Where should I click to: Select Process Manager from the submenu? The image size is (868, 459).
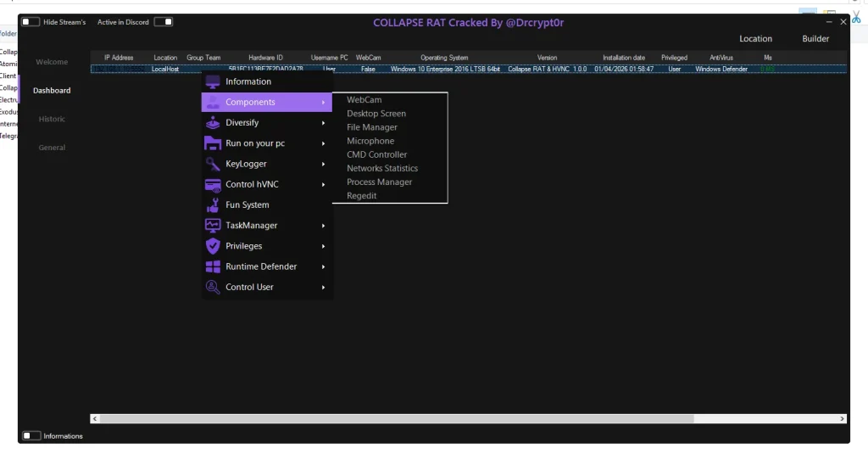coord(379,182)
